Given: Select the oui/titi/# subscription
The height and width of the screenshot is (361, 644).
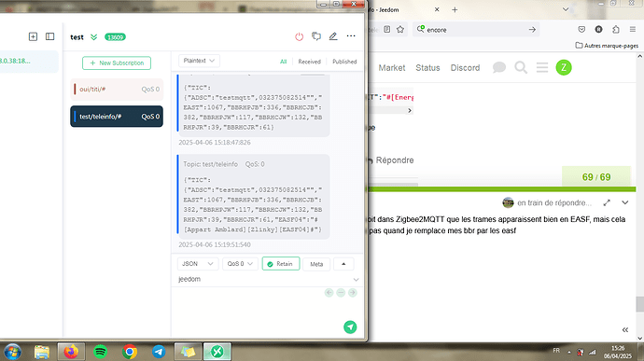Looking at the screenshot, I should pyautogui.click(x=117, y=90).
